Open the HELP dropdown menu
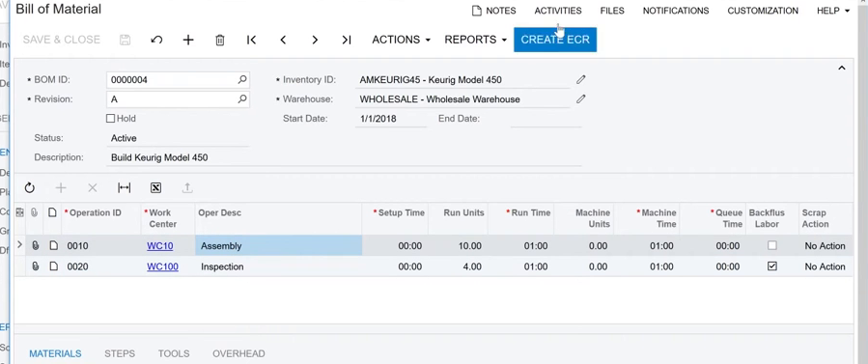 pos(833,11)
